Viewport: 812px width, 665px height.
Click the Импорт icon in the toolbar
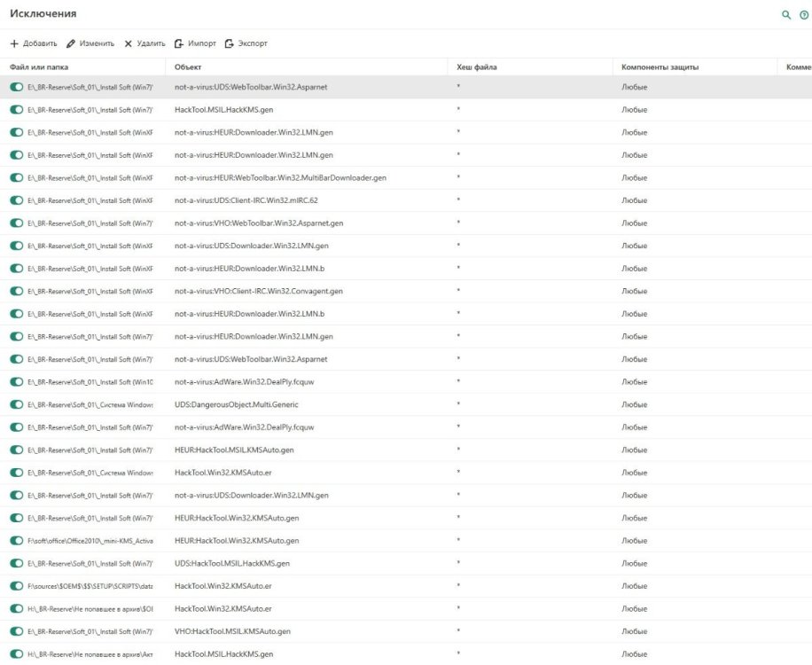point(179,43)
